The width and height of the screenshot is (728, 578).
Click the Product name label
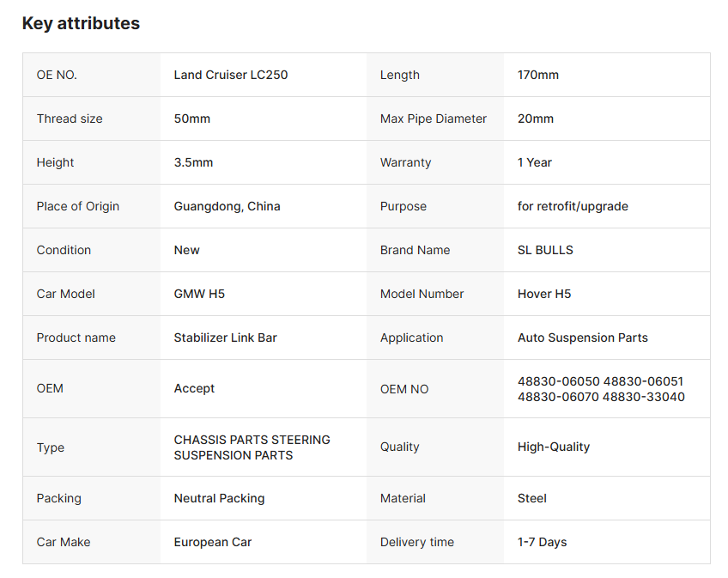tap(76, 338)
